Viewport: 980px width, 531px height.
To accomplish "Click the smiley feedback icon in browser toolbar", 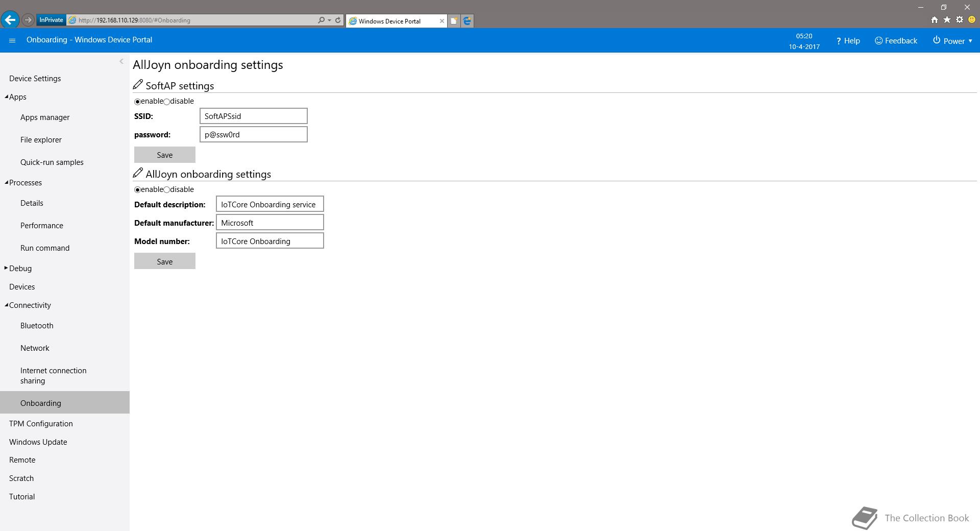I will [x=972, y=20].
